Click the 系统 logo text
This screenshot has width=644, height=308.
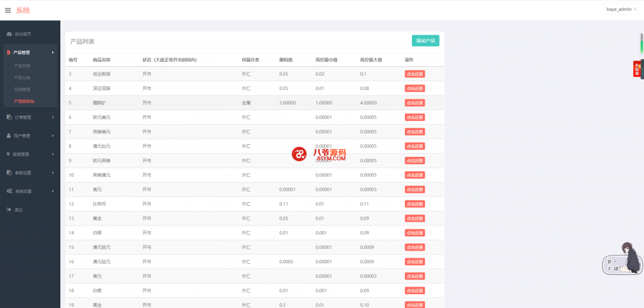[23, 11]
